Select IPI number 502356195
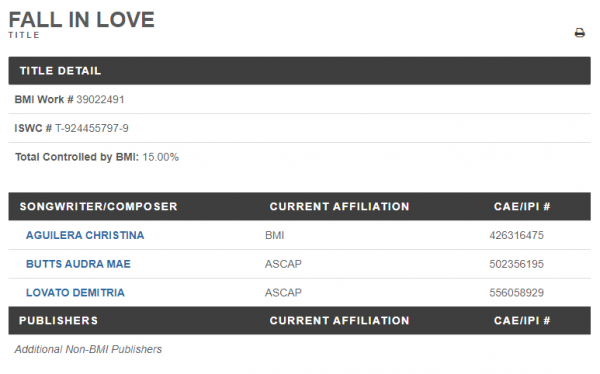 coord(516,264)
